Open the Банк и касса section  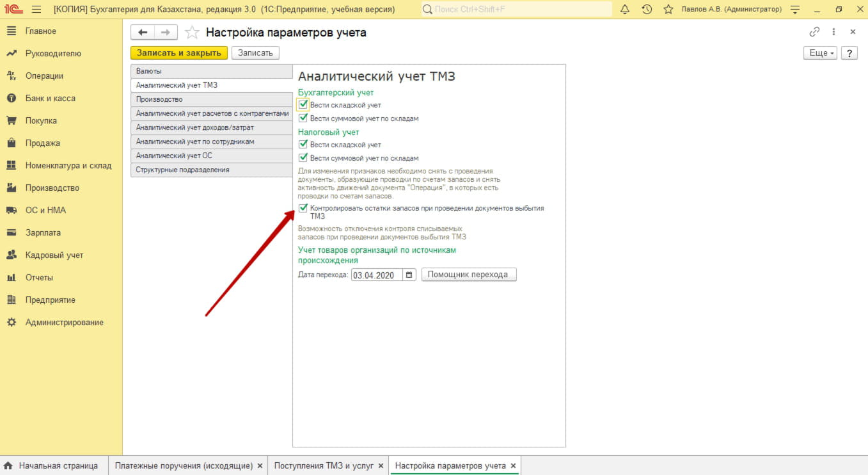coord(50,99)
